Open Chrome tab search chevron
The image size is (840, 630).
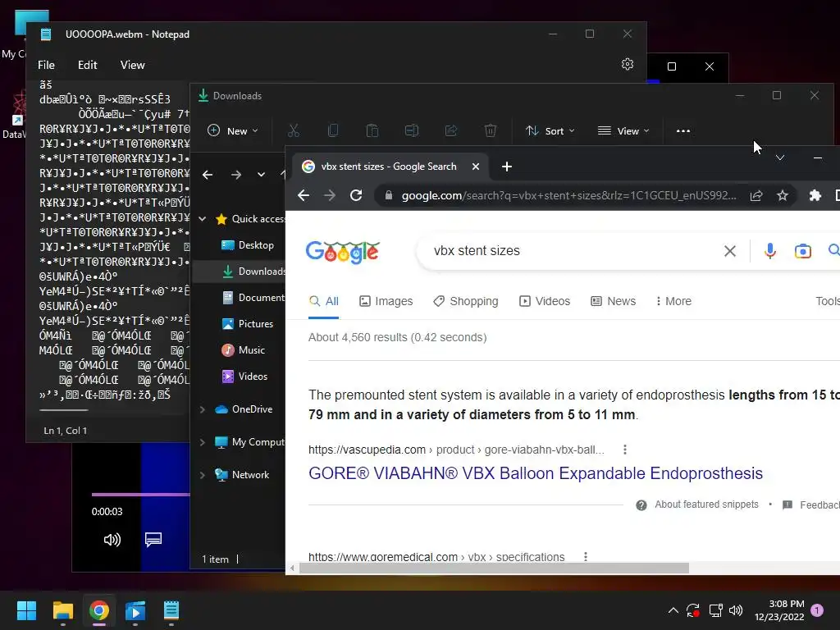coord(780,157)
